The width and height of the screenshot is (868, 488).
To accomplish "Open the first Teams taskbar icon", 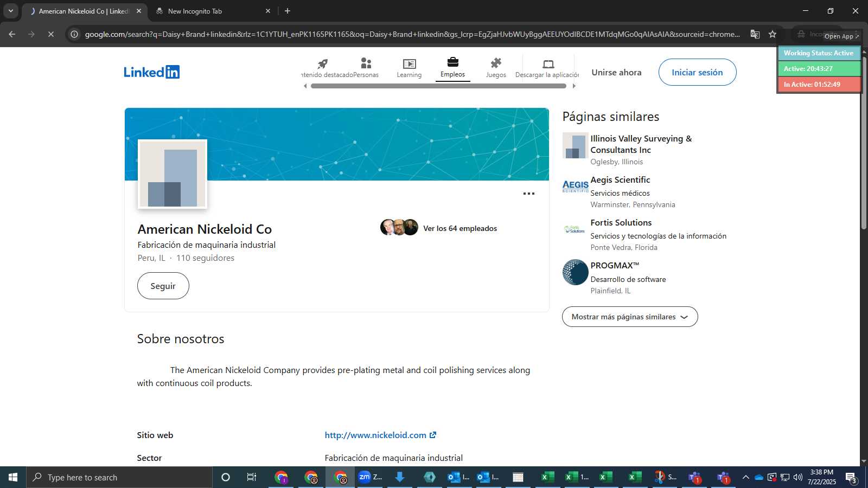I will point(694,477).
